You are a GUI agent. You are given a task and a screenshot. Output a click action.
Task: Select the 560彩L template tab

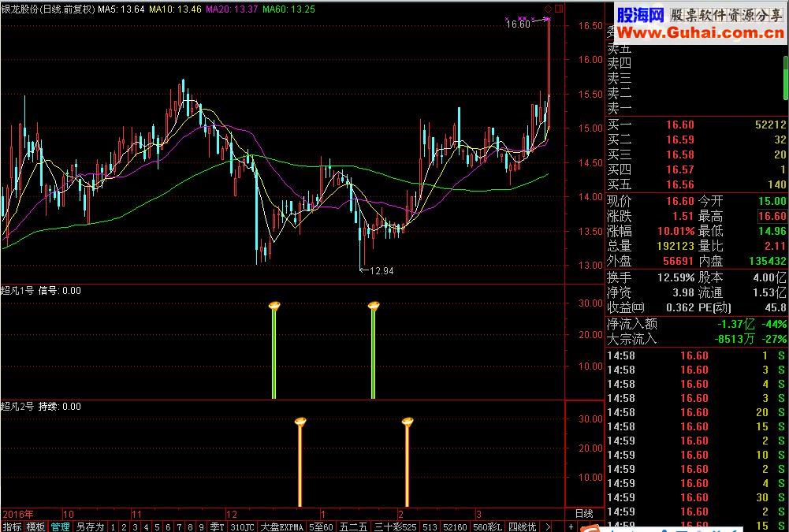pos(488,527)
